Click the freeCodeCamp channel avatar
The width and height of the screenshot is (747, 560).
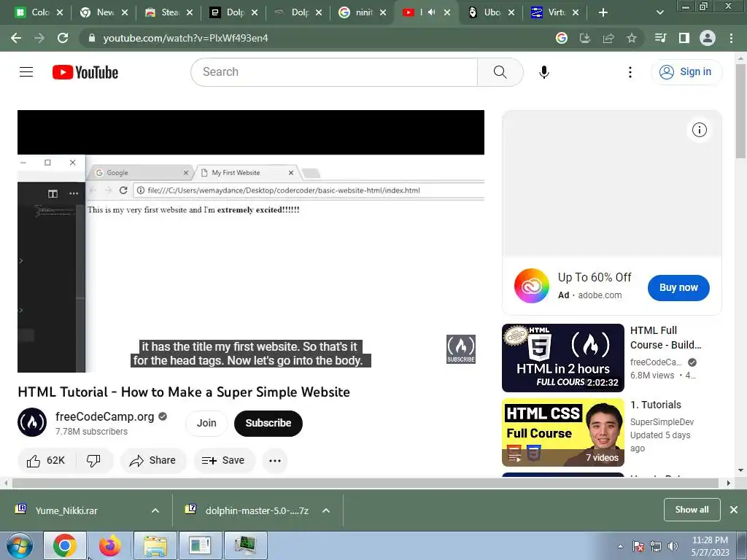click(x=32, y=422)
